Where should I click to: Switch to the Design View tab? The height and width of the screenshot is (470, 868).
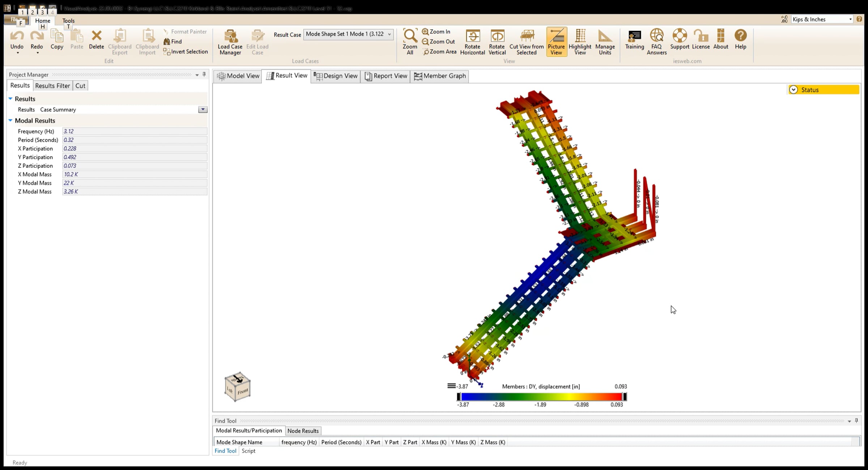336,76
